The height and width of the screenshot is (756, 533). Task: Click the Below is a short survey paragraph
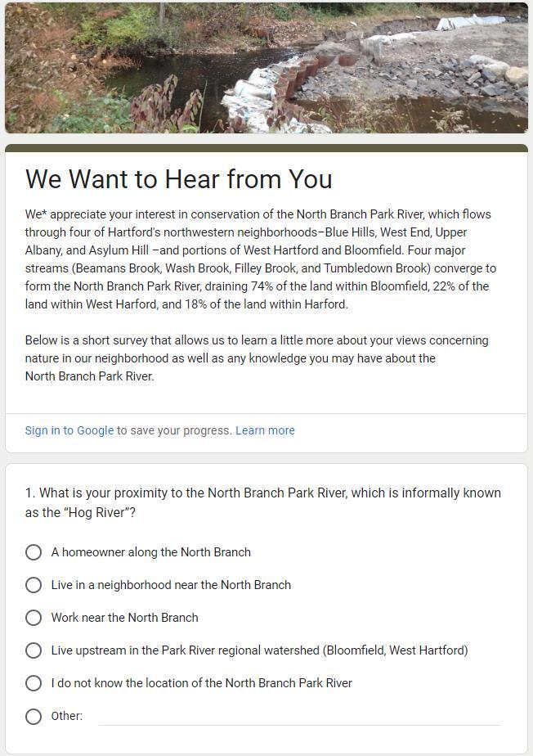click(257, 358)
